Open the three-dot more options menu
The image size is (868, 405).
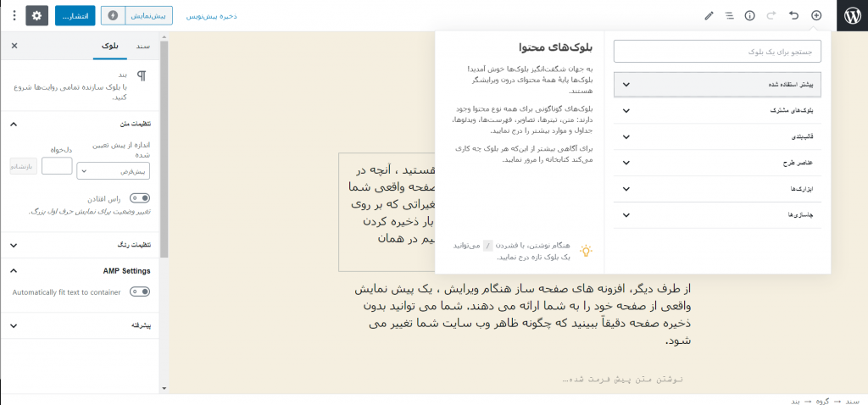pyautogui.click(x=14, y=15)
